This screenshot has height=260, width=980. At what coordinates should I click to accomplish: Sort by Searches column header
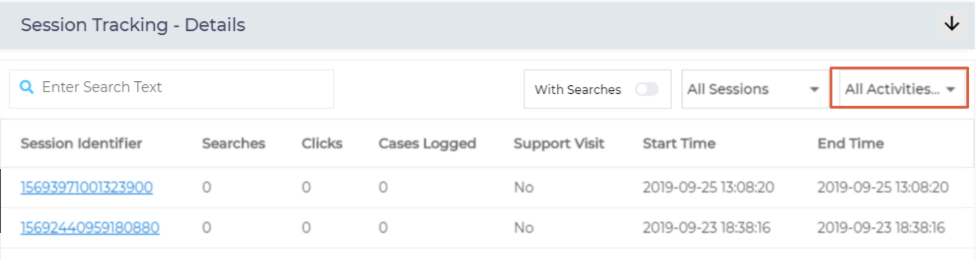coord(233,143)
